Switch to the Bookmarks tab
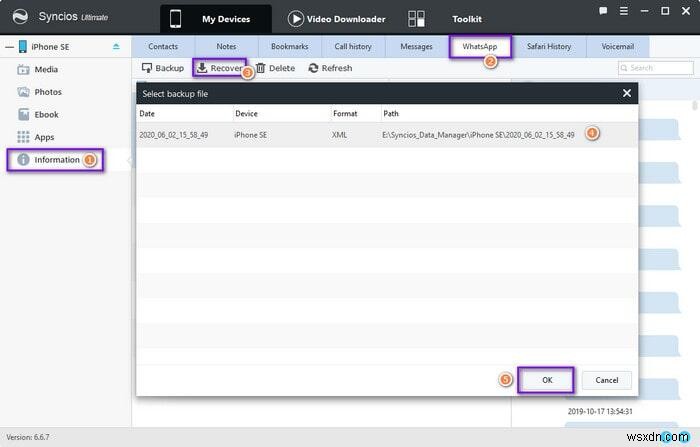This screenshot has height=447, width=700. coord(290,46)
